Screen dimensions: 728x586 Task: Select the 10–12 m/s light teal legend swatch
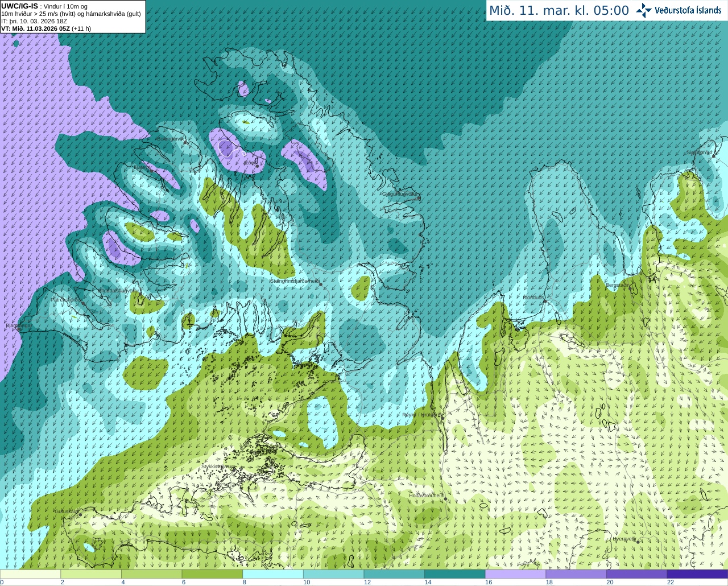point(333,574)
